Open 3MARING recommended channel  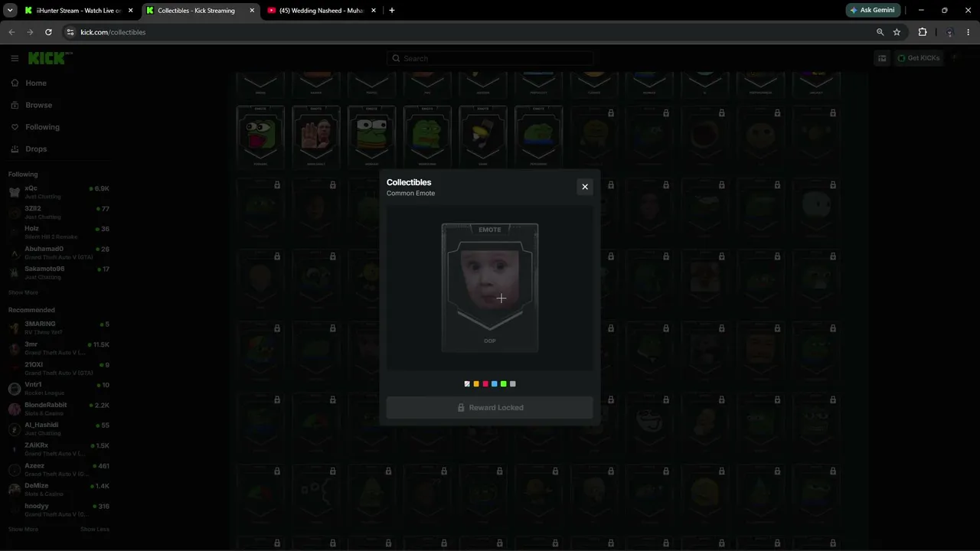59,328
